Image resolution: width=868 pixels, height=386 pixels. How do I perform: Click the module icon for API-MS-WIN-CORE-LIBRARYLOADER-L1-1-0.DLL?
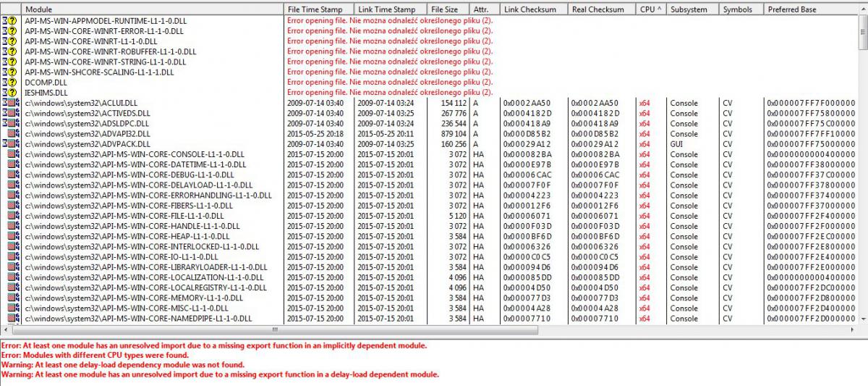12,267
